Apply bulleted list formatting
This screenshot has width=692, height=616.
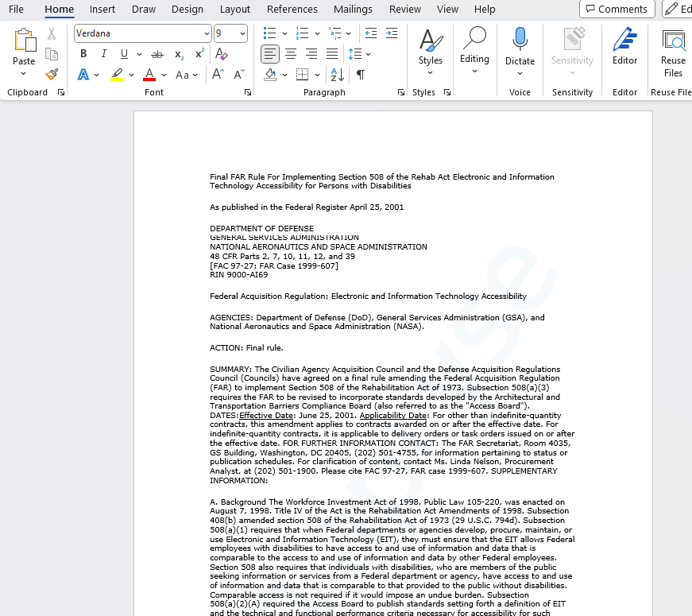(269, 33)
